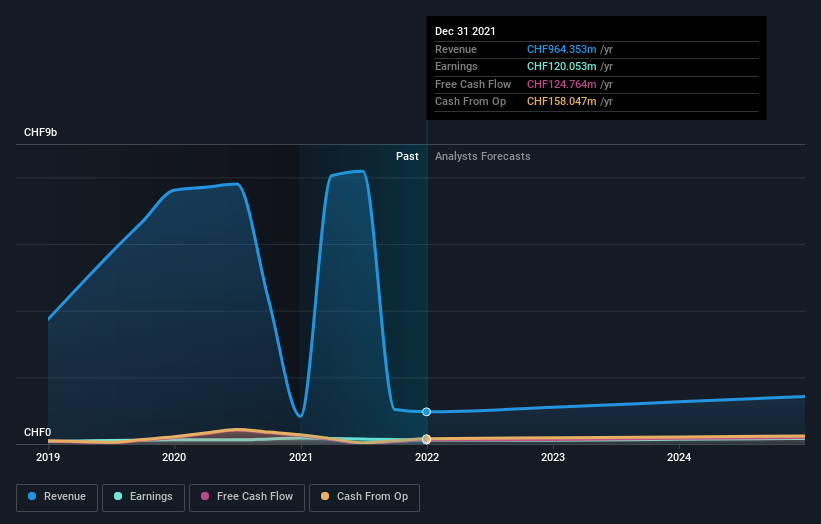Click the Cash From Op label in tooltip
Viewport: 821px width, 524px height.
470,102
